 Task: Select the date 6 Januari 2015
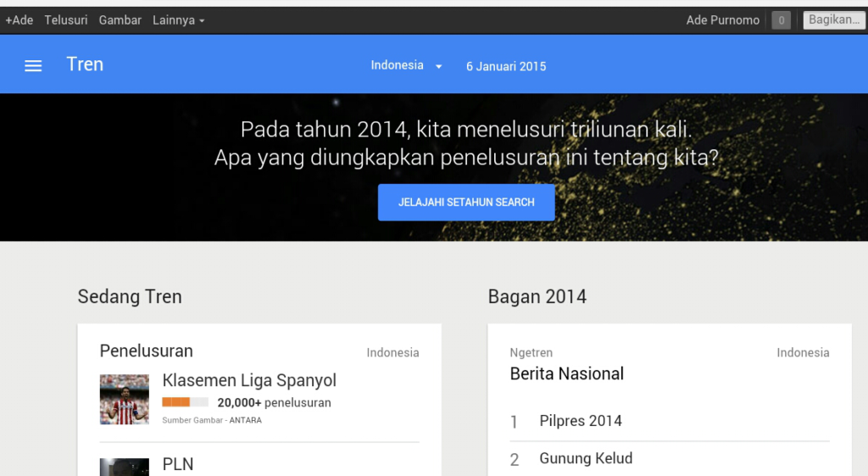tap(506, 66)
